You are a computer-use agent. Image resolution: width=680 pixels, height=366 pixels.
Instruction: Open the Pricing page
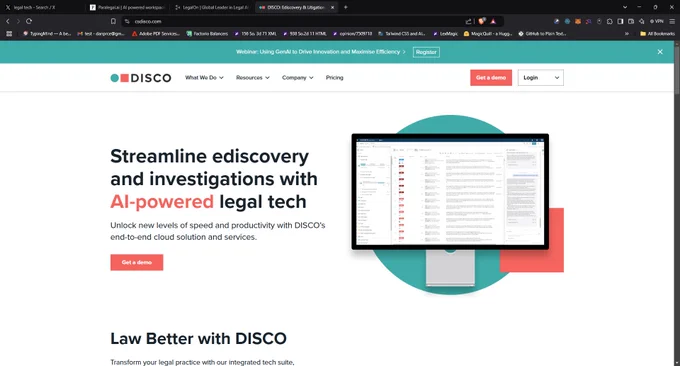[x=334, y=78]
